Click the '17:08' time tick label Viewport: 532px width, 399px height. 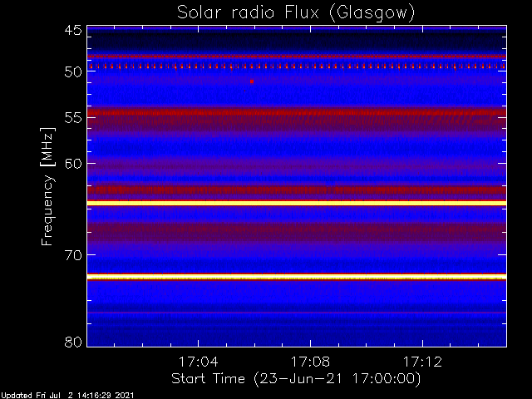coord(310,362)
